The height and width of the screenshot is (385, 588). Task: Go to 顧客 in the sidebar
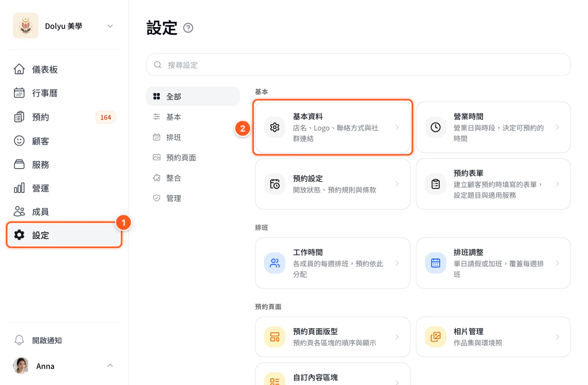click(x=40, y=141)
